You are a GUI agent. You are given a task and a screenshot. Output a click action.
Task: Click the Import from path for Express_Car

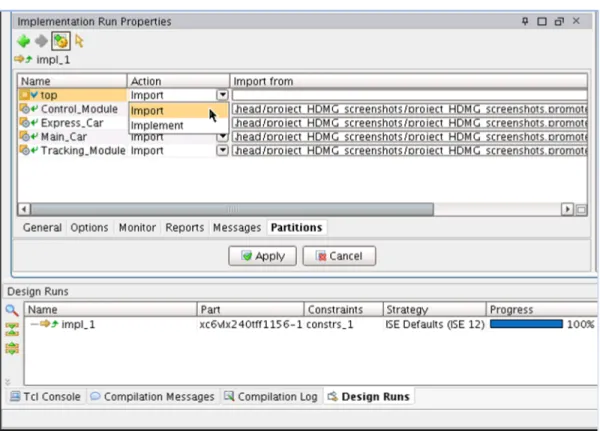point(409,123)
